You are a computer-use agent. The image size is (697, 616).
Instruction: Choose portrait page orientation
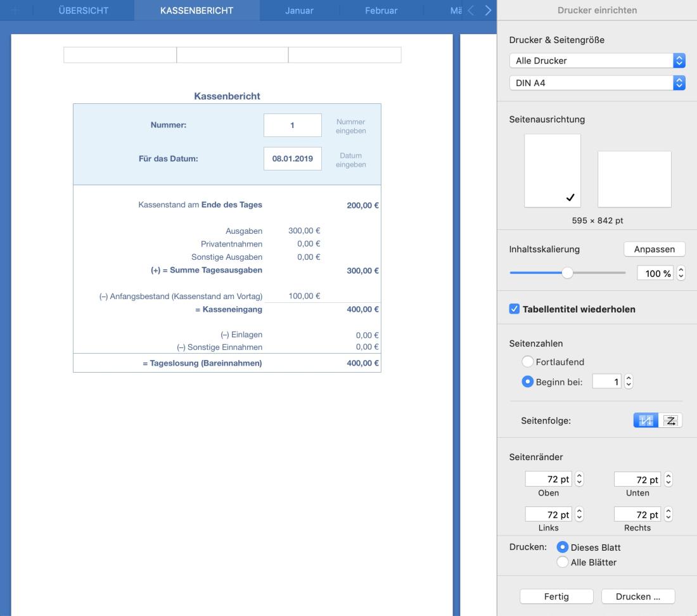552,170
